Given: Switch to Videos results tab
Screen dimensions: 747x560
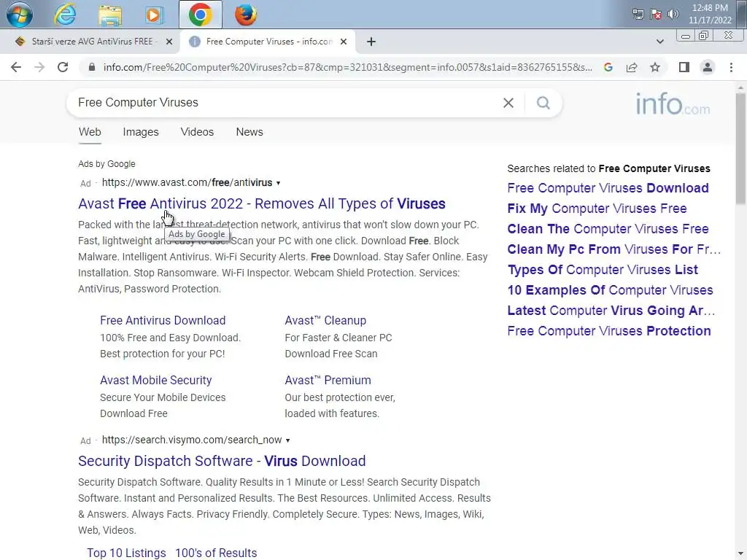Looking at the screenshot, I should [197, 132].
